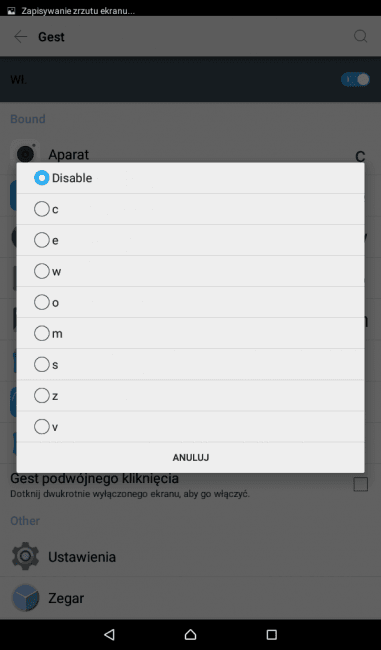Screen dimensions: 381x650
Task: Enable the Gest podwójnego kliknięcia checkbox
Action: [360, 484]
